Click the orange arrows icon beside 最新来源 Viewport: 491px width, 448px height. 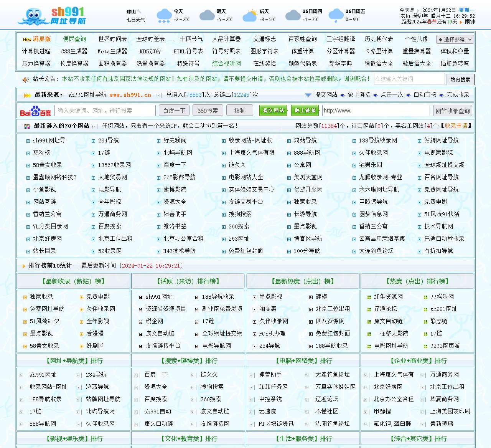(27, 95)
